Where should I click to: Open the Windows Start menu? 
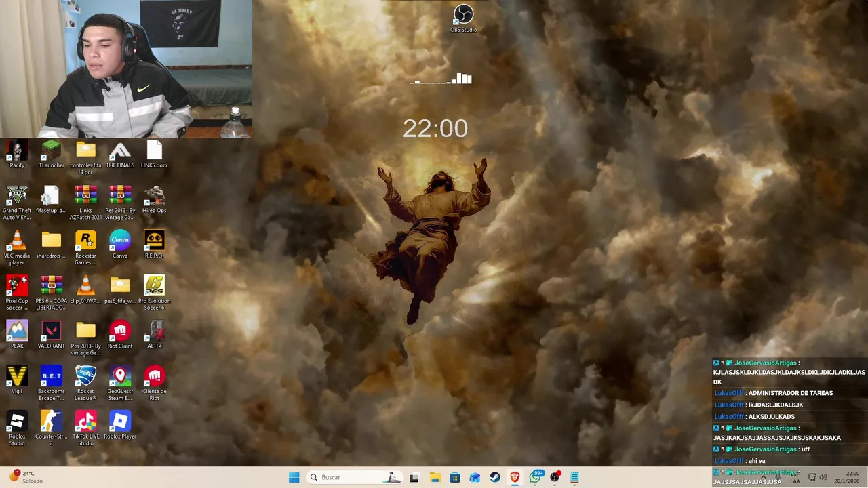pos(294,477)
